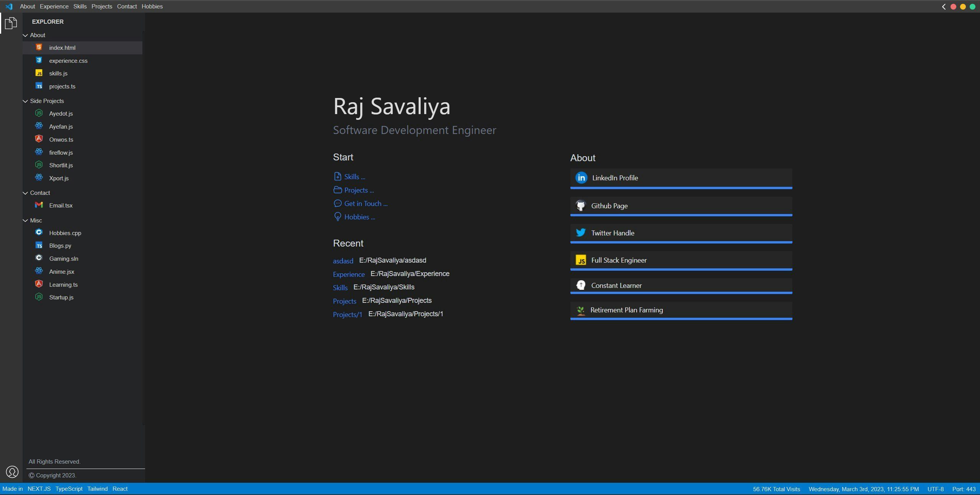Click NEXT.JS in the status bar
Image resolution: width=980 pixels, height=495 pixels.
pos(39,489)
